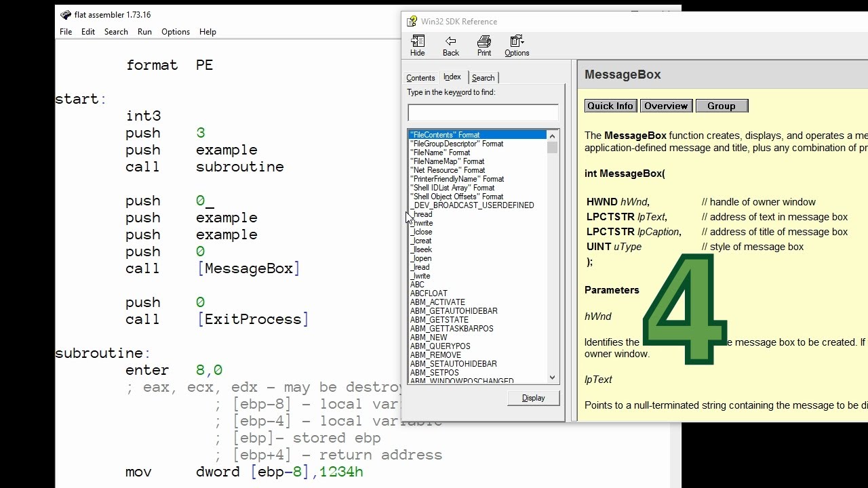Image resolution: width=868 pixels, height=488 pixels.
Task: Select the _hwrite index entry
Action: coord(422,223)
